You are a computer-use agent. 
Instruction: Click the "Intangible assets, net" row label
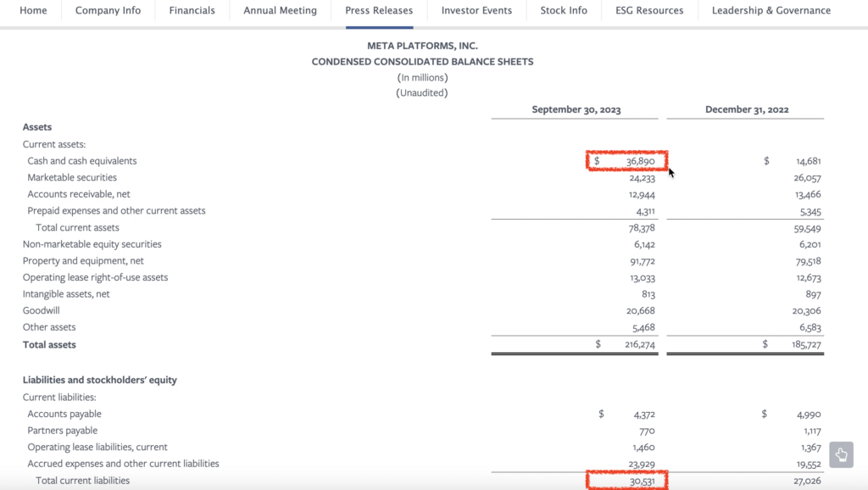pos(66,294)
